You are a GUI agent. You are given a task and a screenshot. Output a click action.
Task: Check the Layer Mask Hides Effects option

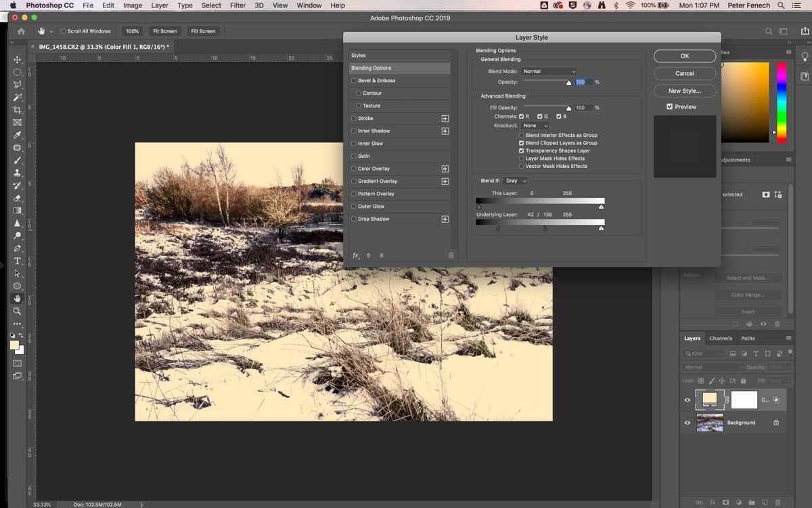tap(521, 158)
